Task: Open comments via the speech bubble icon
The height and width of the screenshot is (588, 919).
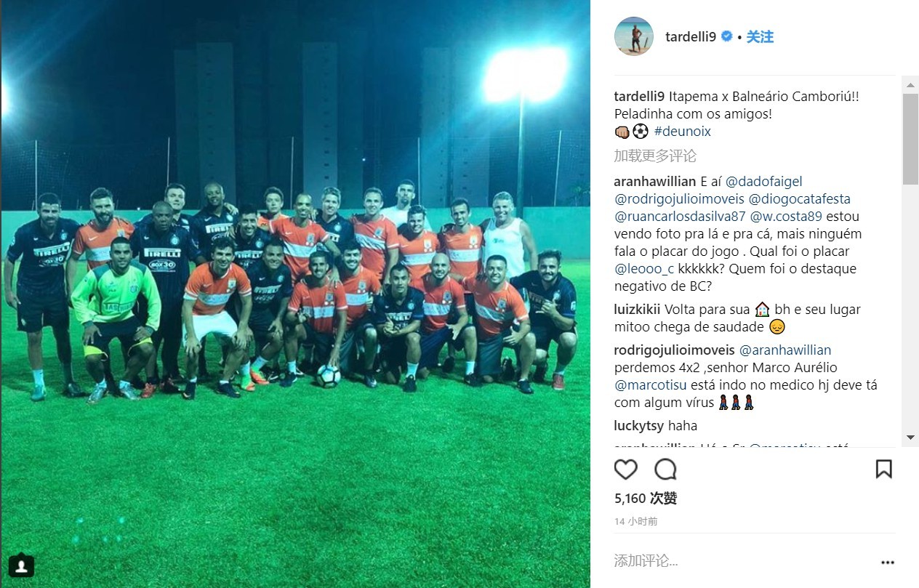Action: [665, 470]
